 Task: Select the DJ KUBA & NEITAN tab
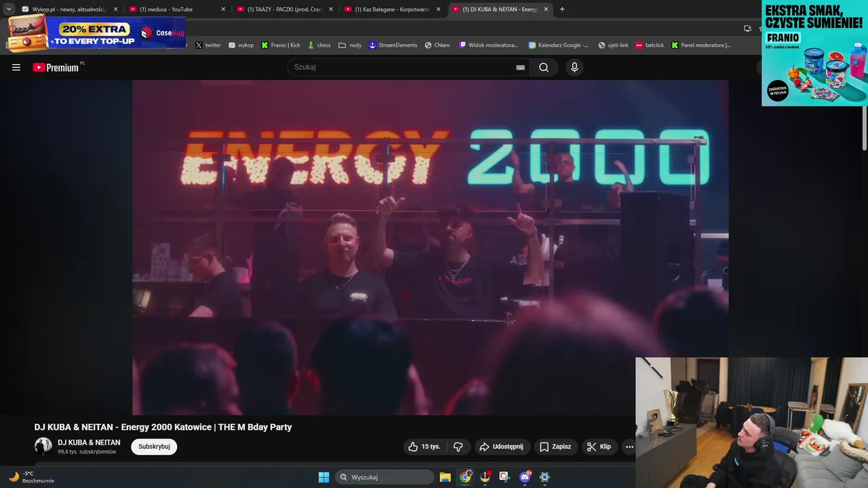click(x=500, y=9)
